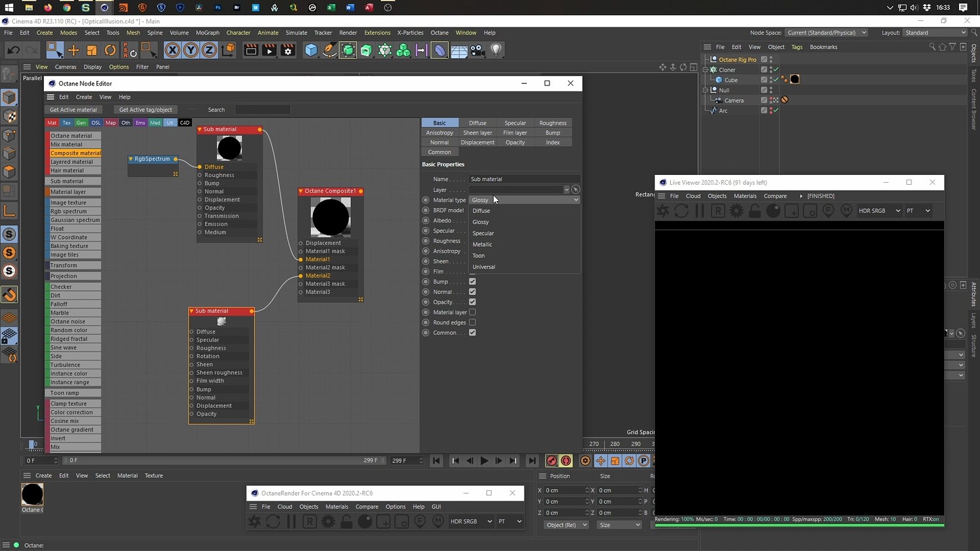Click the coordinate system cube icon
Image resolution: width=980 pixels, height=551 pixels.
tap(228, 50)
